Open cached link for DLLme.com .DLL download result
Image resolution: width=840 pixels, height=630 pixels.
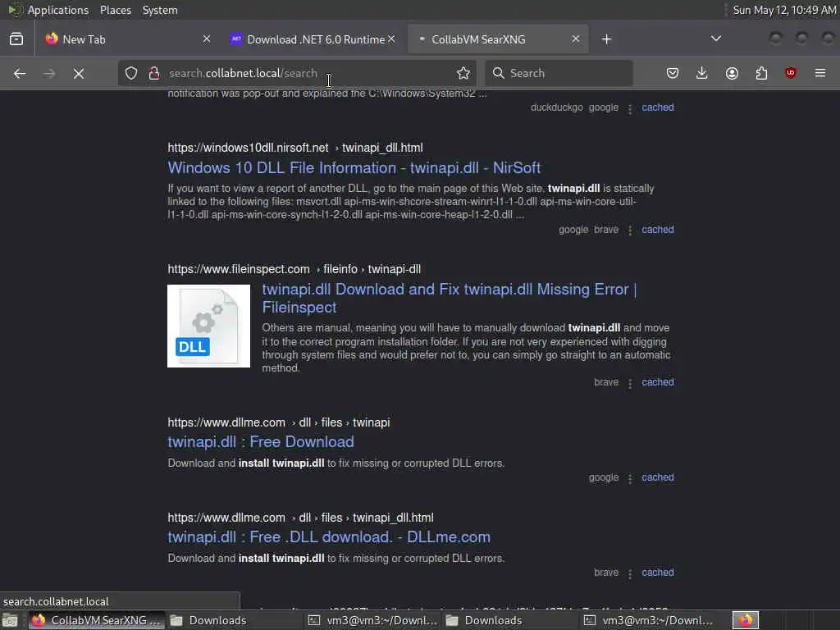(658, 572)
